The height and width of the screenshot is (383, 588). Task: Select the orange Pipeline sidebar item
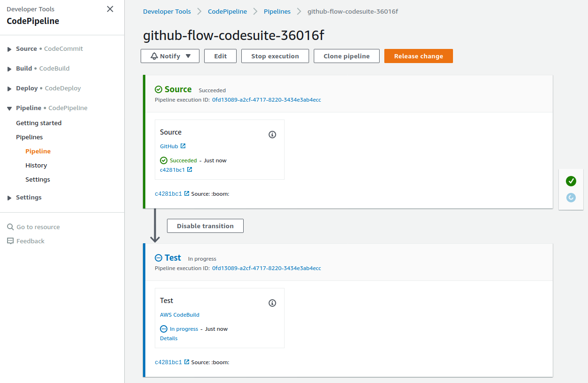(38, 151)
